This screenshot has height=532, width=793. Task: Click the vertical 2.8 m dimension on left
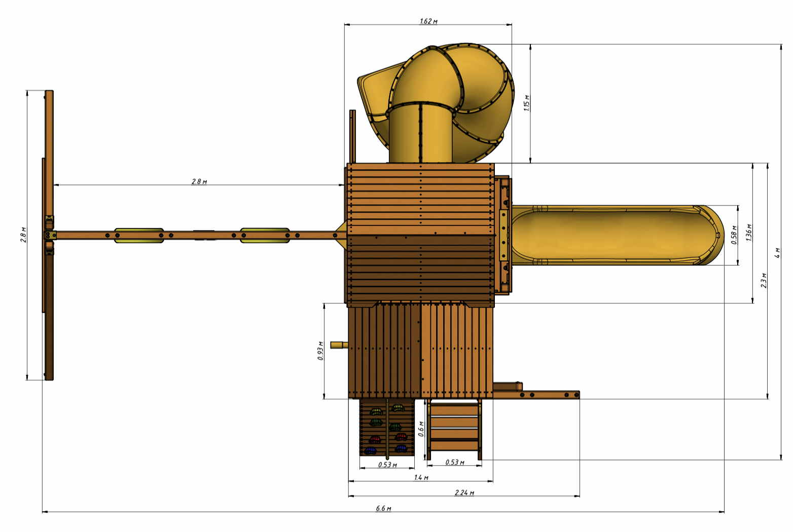pyautogui.click(x=23, y=235)
